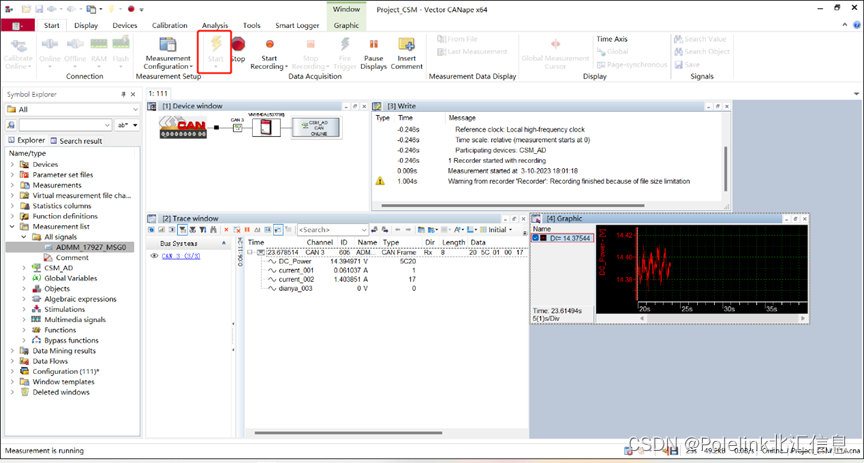This screenshot has height=463, width=864.
Task: Click the Trace window horizontal scrollbar
Action: click(x=348, y=433)
